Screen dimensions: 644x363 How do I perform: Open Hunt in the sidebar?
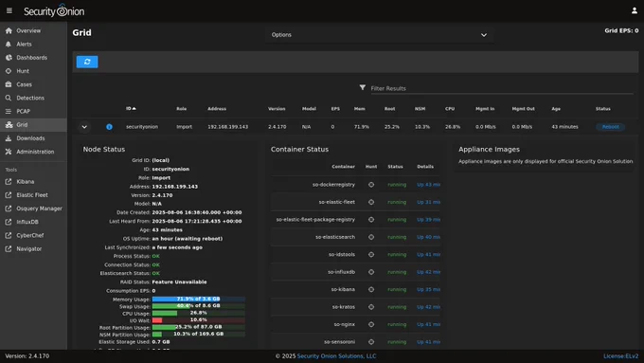[33, 71]
